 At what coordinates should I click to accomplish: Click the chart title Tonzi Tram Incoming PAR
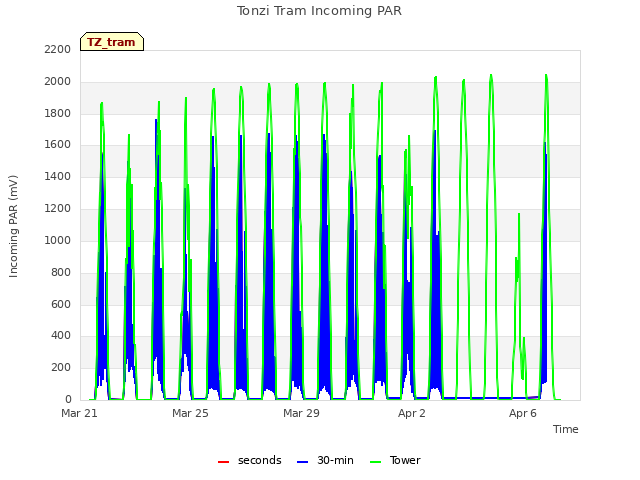coord(319,11)
